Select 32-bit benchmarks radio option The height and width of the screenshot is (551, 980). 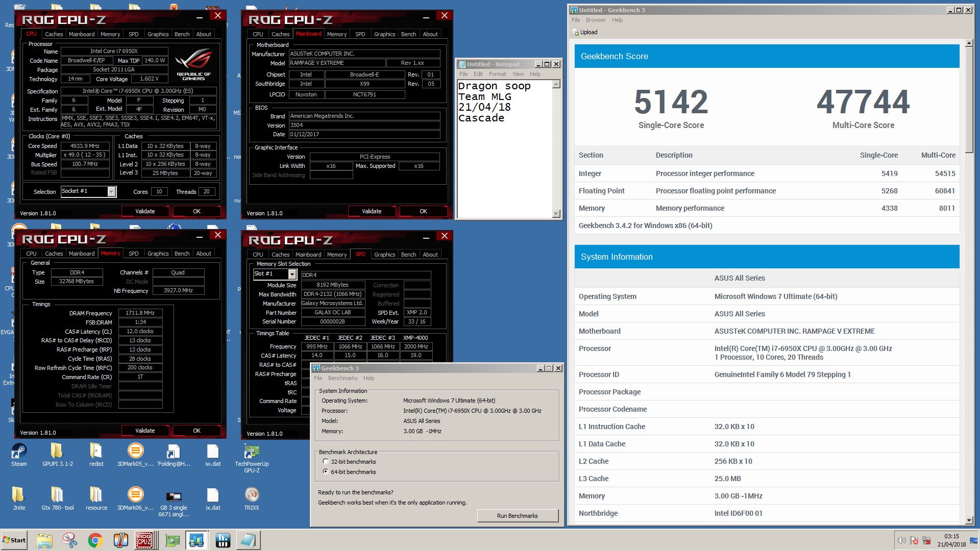(326, 462)
